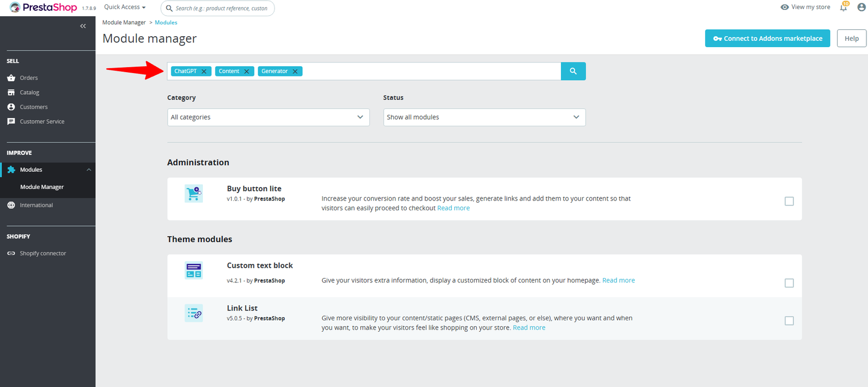Screen dimensions: 868x387
Task: Select the Buy button lite checkbox
Action: point(789,201)
